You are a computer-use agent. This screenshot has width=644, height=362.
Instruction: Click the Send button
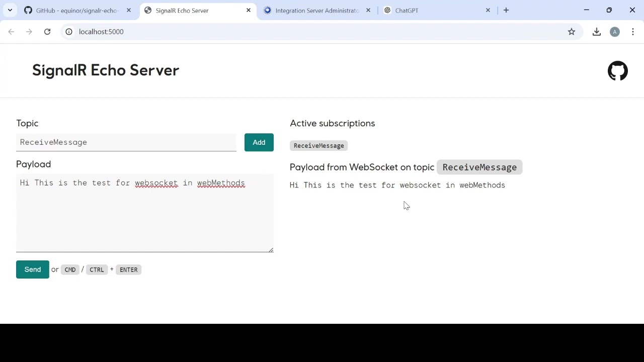(x=33, y=269)
